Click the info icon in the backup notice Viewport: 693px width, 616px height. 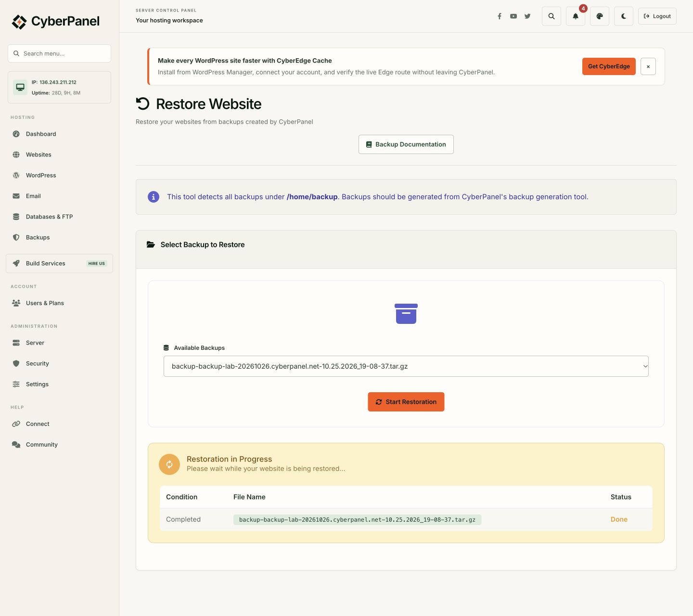coord(154,197)
